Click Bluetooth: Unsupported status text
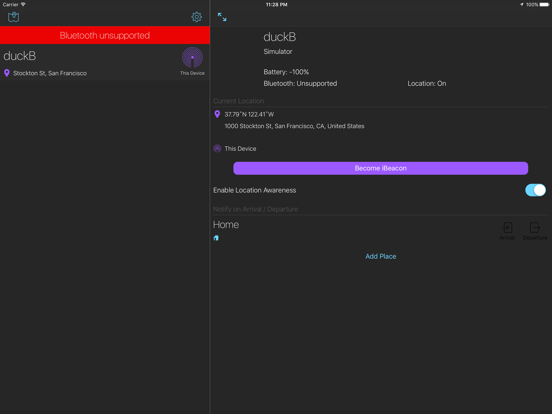552x414 pixels. click(x=300, y=83)
